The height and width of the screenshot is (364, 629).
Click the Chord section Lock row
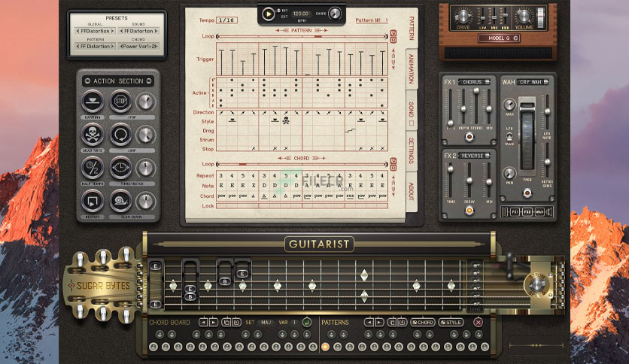[x=302, y=205]
